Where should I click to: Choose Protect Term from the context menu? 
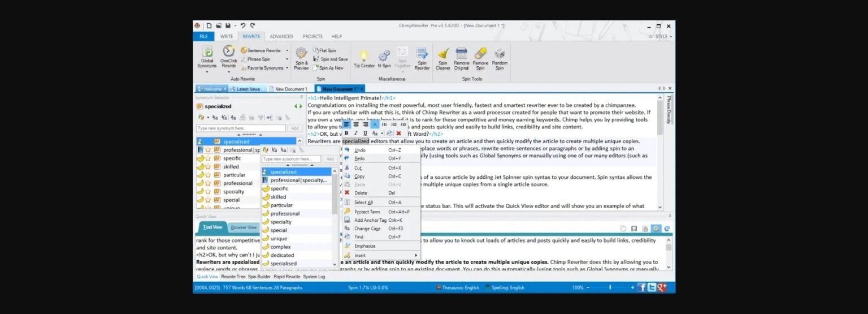(367, 212)
